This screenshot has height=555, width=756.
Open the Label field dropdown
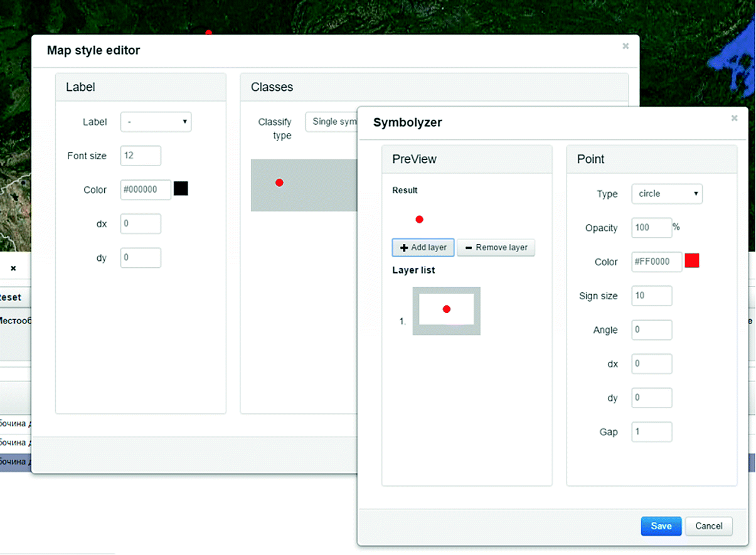(156, 122)
